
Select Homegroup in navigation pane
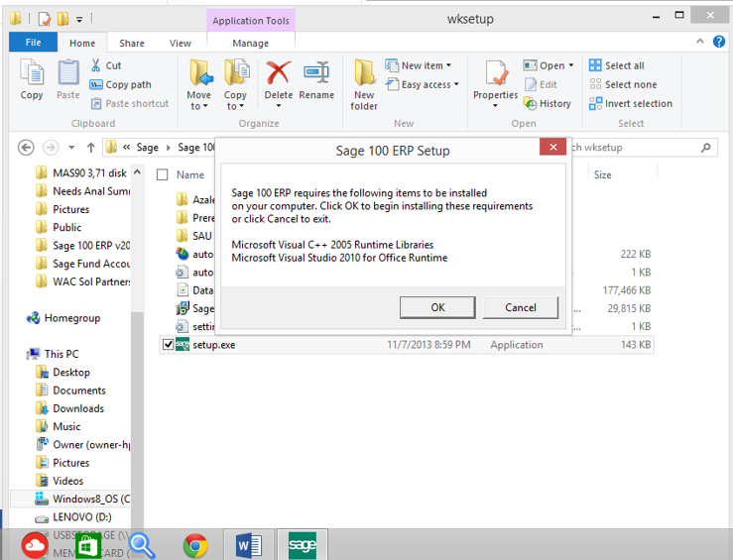click(x=63, y=318)
